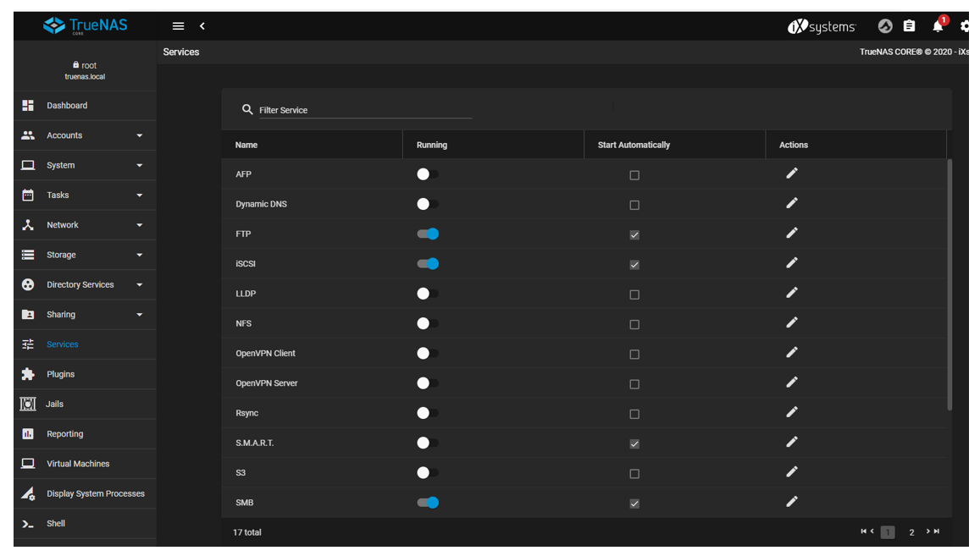Go to the previous page arrow
This screenshot has height=556, width=980.
pyautogui.click(x=872, y=531)
